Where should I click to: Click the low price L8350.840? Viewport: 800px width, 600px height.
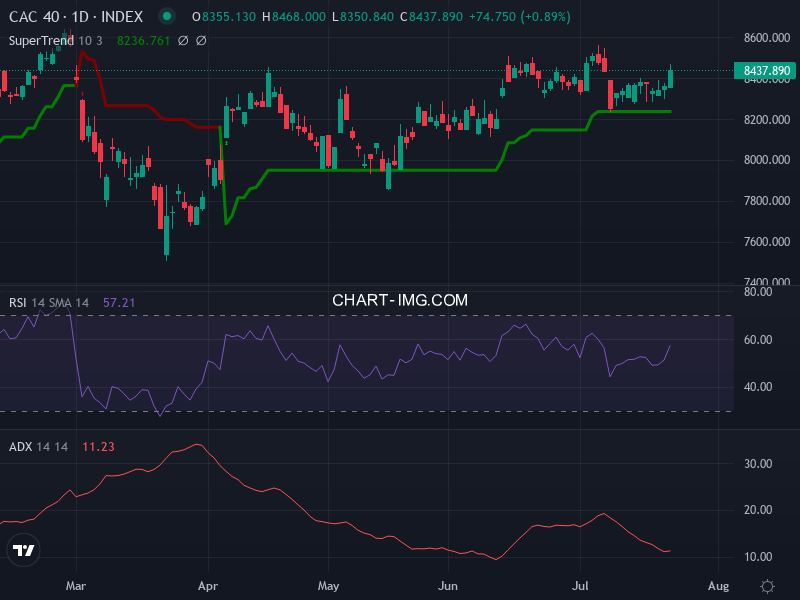pyautogui.click(x=363, y=17)
